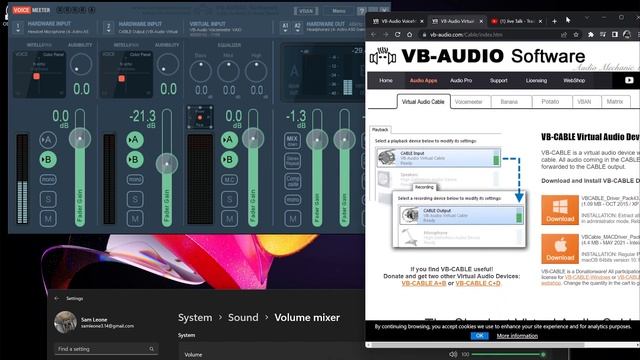Open the browser media control icon
The height and width of the screenshot is (360, 640).
(603, 35)
